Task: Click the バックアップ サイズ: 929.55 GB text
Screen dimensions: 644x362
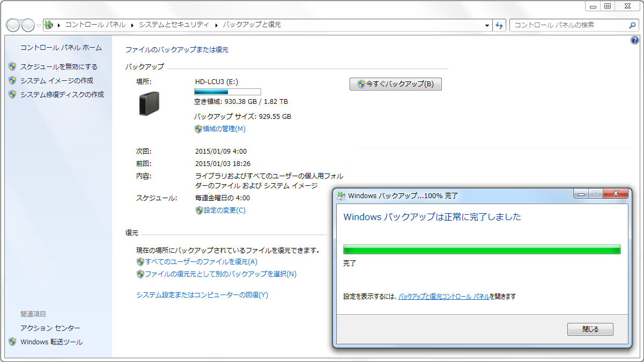Action: [x=242, y=116]
